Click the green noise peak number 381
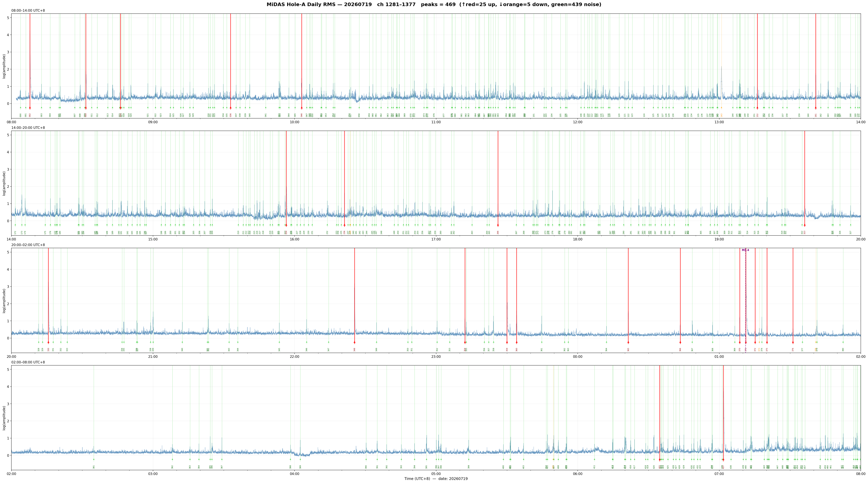Viewport: 868px width, 483px height. (94, 467)
